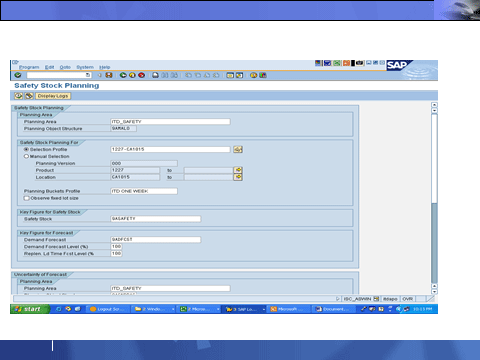Open the Goto menu
This screenshot has width=480, height=360.
(65, 67)
